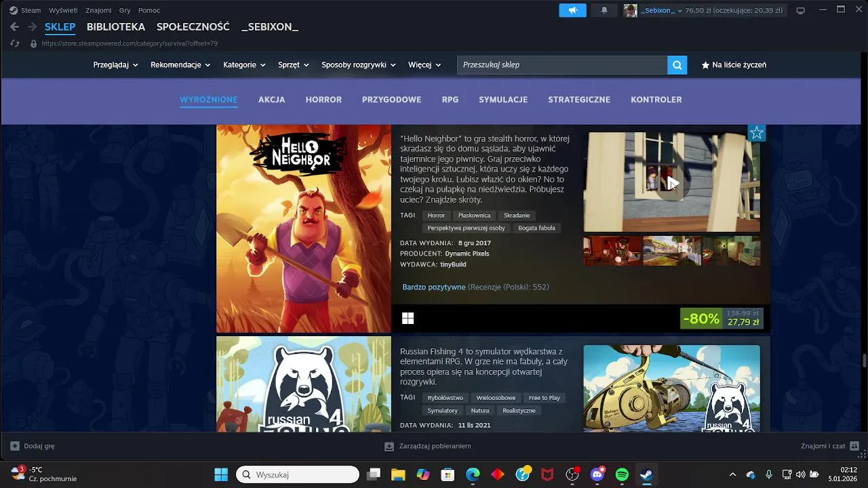
Task: Switch to Big Picture mode icon
Action: (800, 10)
